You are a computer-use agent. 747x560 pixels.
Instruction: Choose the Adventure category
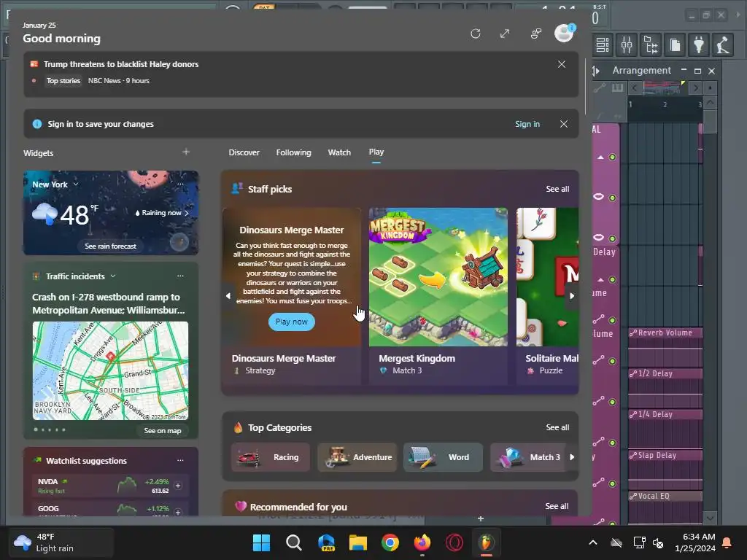357,457
